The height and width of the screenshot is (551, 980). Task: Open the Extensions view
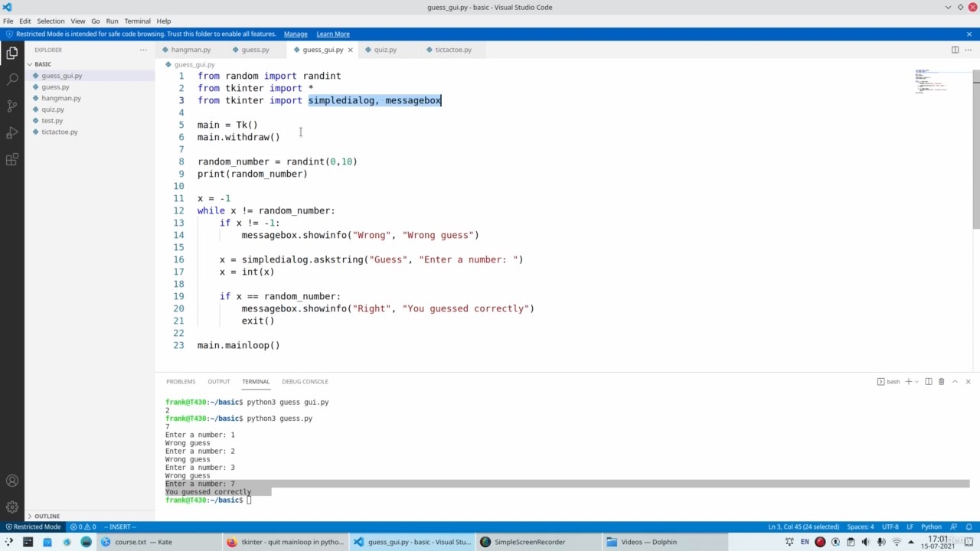(12, 160)
